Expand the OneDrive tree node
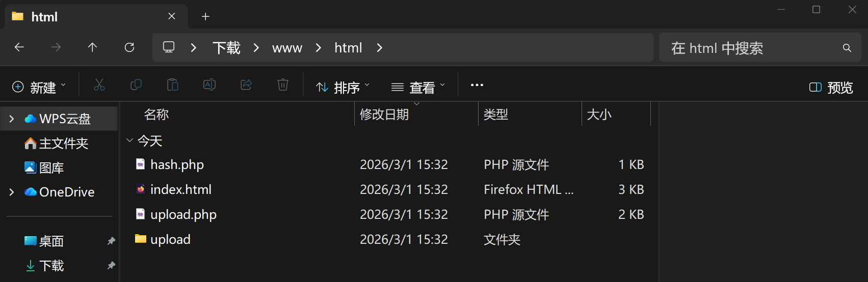This screenshot has width=868, height=282. (x=12, y=192)
